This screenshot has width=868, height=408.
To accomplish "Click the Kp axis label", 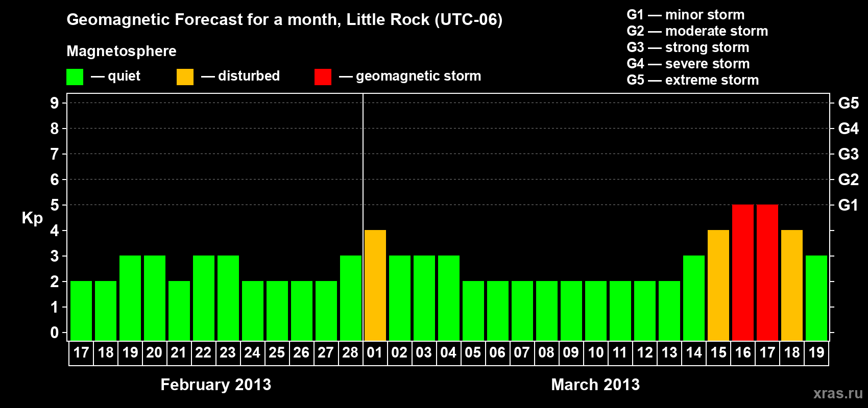I will 32,218.
